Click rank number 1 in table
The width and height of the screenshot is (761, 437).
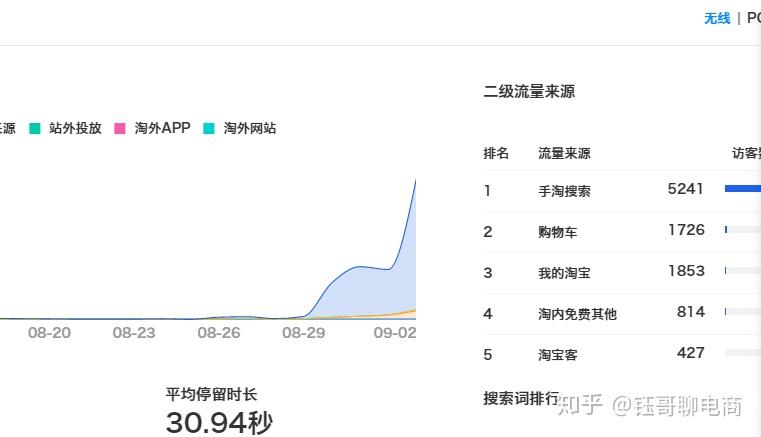point(487,191)
